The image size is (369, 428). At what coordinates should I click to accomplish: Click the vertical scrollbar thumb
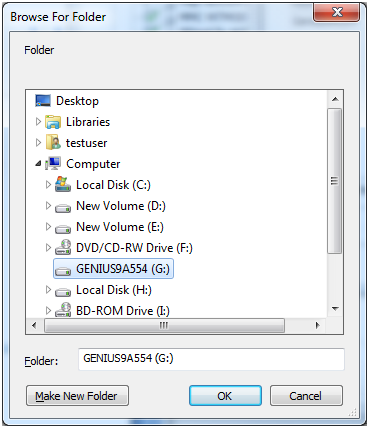click(335, 181)
